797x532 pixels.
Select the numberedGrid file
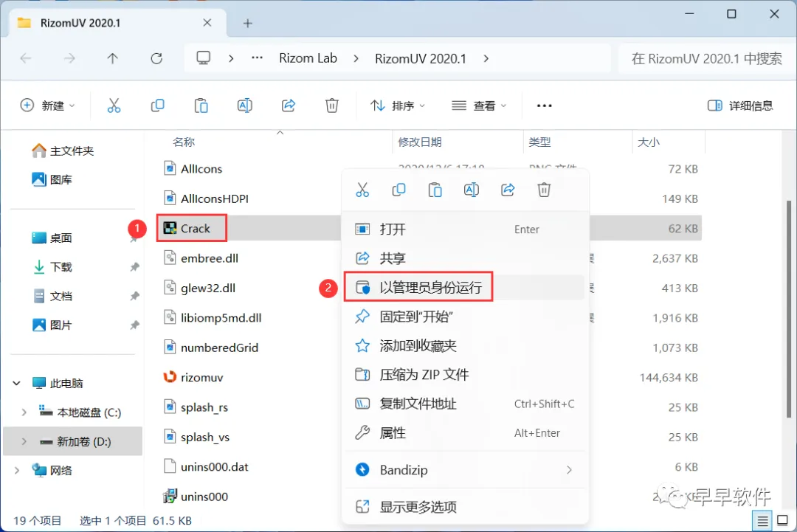click(x=211, y=348)
